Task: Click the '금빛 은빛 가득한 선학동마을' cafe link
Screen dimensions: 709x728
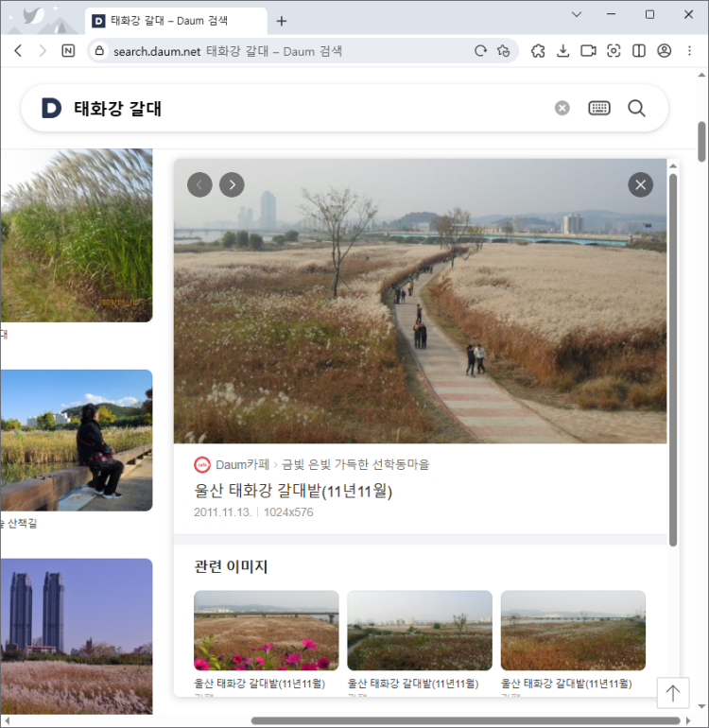Action: tap(355, 464)
